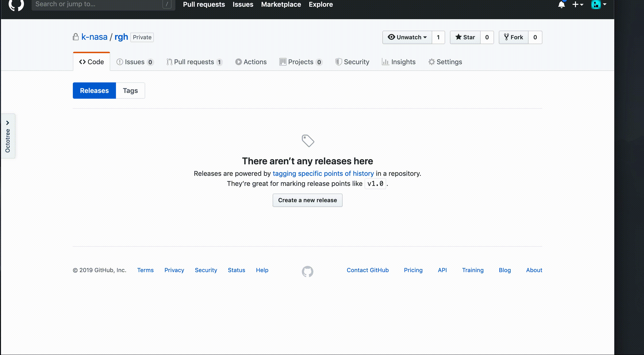Open the Projects tab
This screenshot has height=355, width=644.
click(300, 62)
